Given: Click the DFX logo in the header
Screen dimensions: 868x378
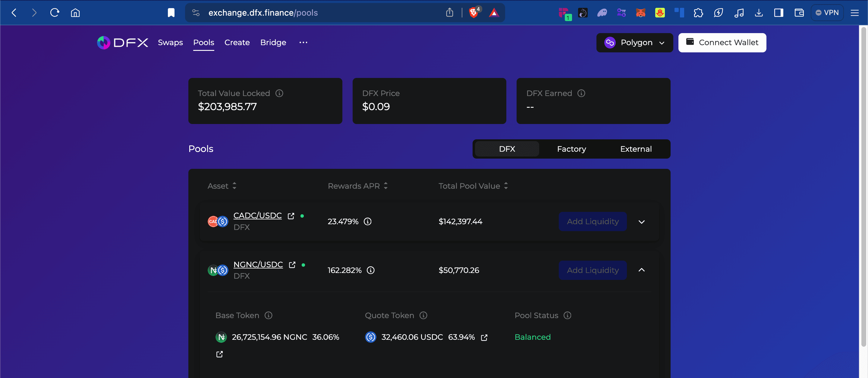Looking at the screenshot, I should (123, 43).
